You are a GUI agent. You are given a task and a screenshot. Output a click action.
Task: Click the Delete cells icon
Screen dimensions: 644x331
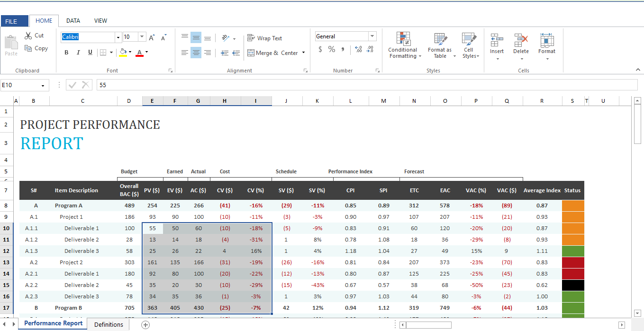(521, 40)
